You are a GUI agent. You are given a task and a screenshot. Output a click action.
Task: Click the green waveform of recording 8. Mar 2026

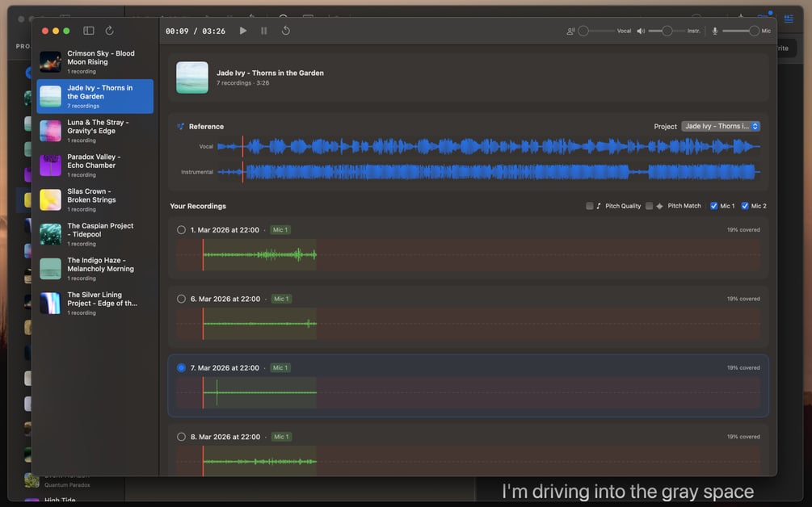(x=259, y=462)
